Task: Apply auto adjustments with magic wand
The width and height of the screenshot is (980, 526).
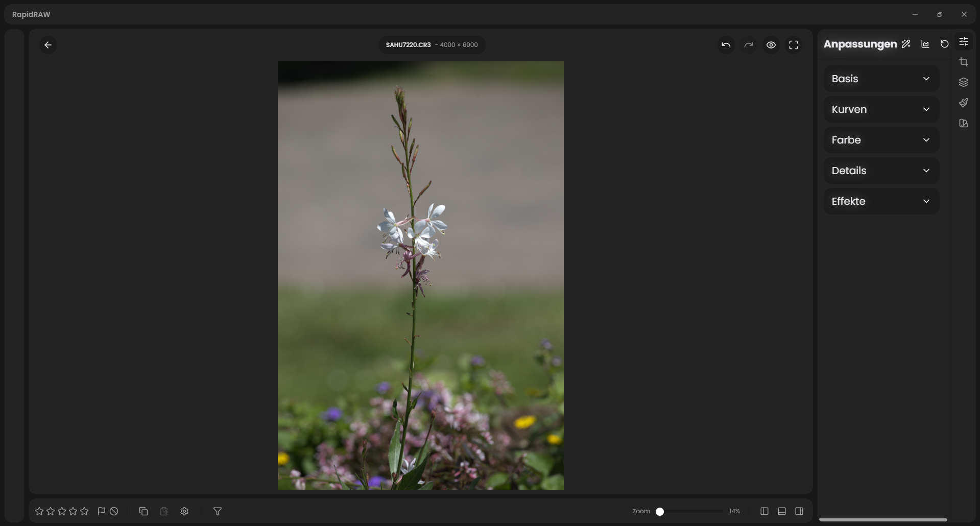Action: coord(906,44)
